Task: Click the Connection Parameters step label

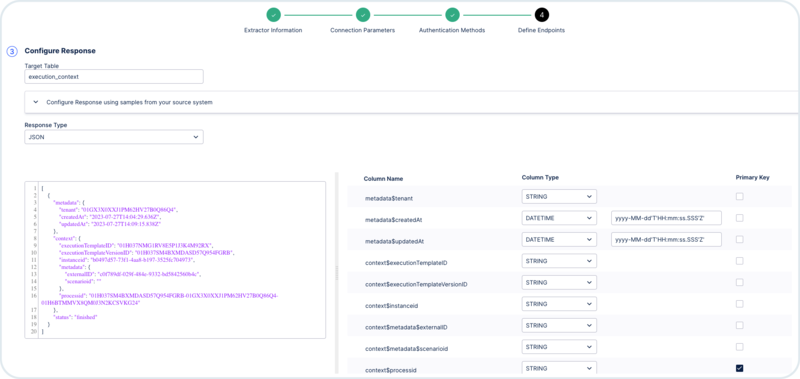Action: click(x=362, y=30)
